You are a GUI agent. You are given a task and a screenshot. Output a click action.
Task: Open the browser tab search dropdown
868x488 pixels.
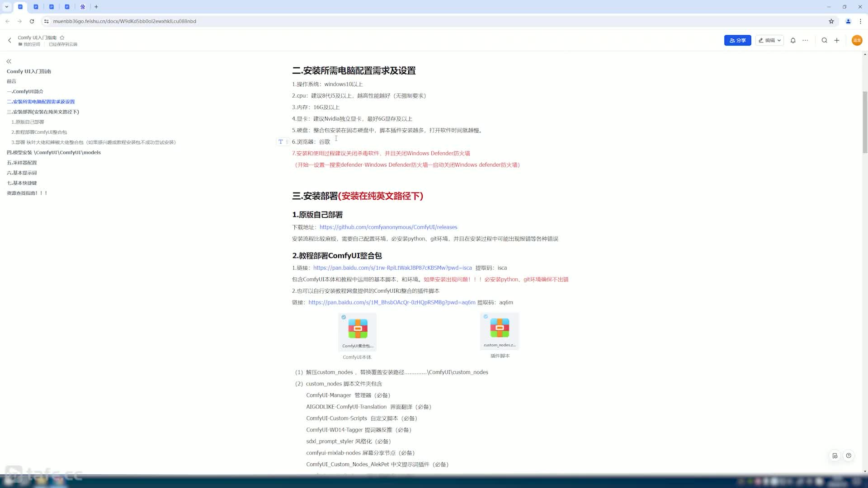point(7,7)
